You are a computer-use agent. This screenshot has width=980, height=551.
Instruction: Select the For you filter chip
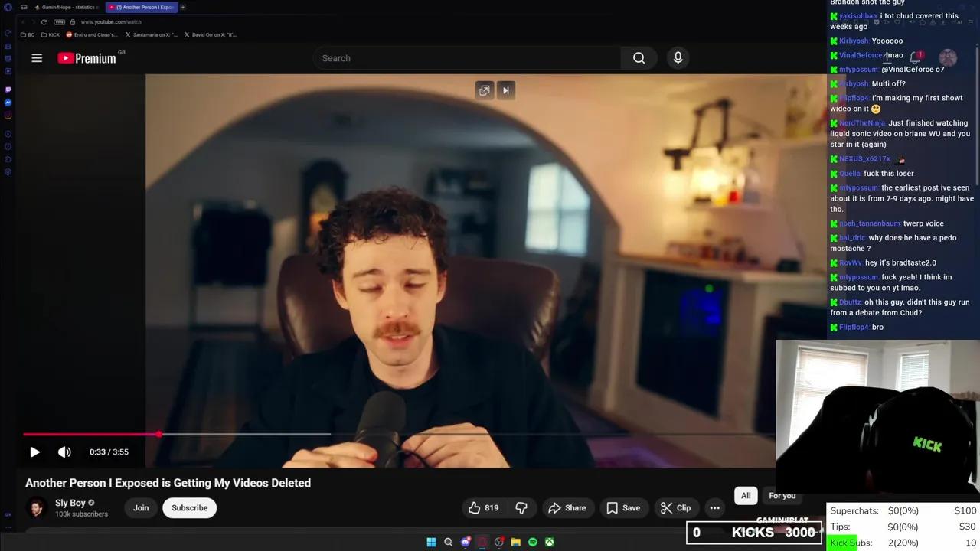pyautogui.click(x=782, y=496)
